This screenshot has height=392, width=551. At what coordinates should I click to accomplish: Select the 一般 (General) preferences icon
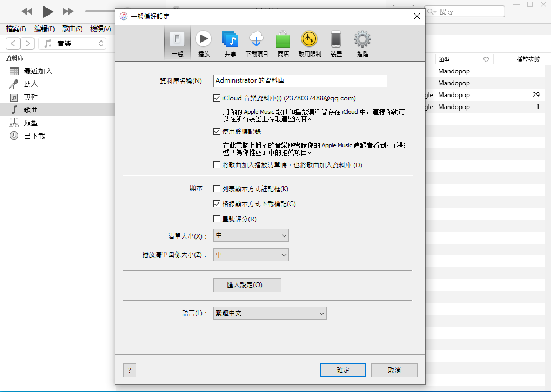(177, 43)
